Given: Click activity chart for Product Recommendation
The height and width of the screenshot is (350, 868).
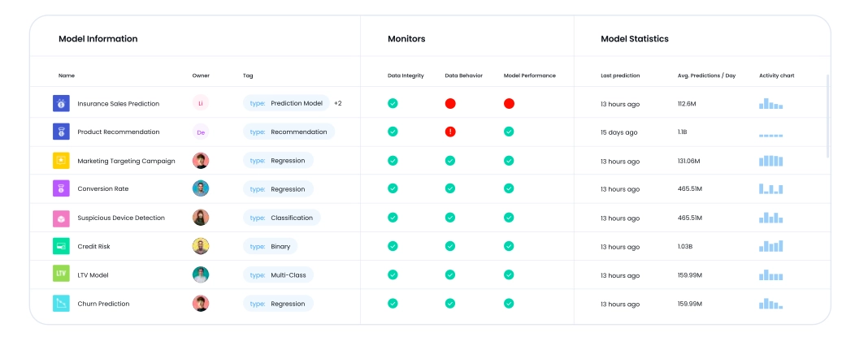Looking at the screenshot, I should coord(771,135).
